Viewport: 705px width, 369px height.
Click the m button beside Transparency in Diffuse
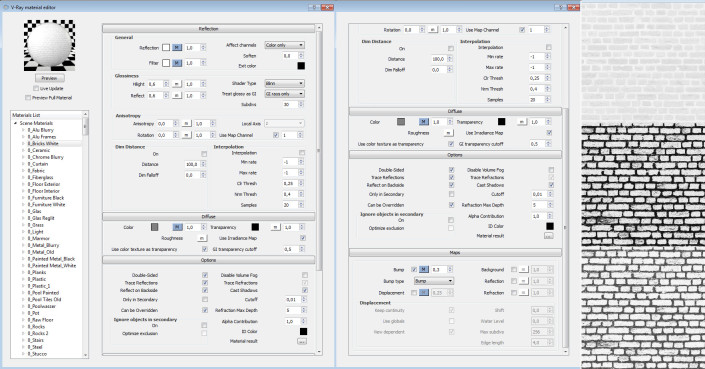(x=276, y=227)
